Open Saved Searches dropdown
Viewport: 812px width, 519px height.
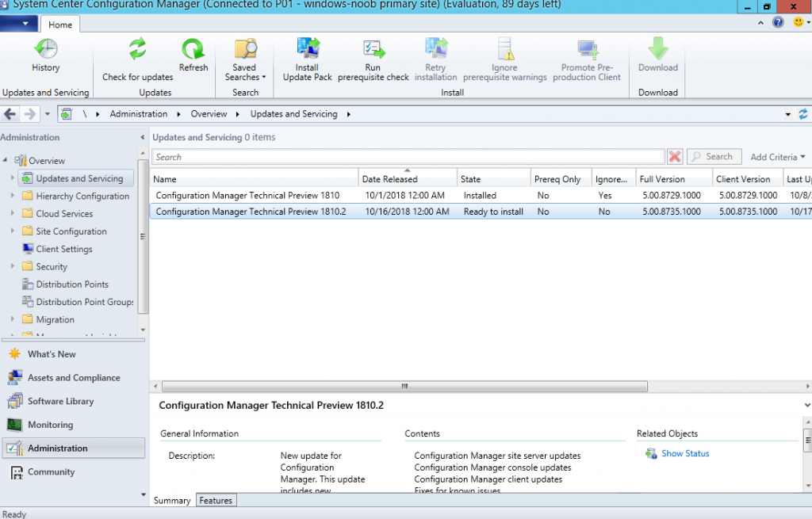click(x=244, y=59)
